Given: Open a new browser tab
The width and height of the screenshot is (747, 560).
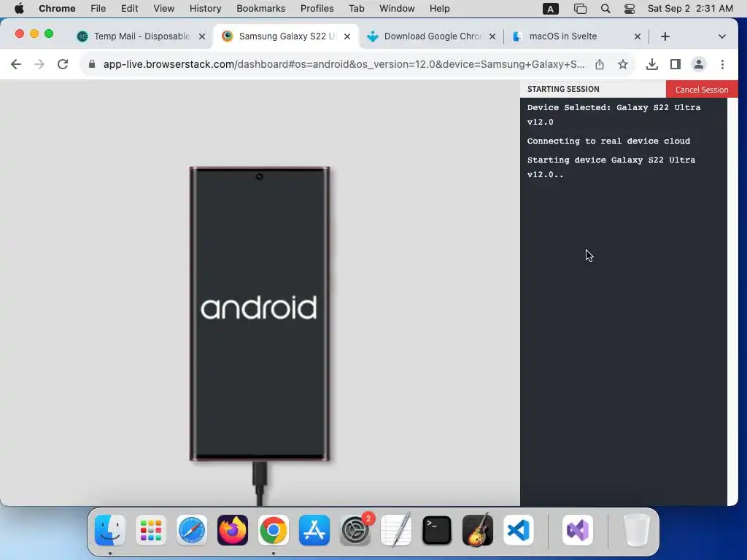Looking at the screenshot, I should coord(665,36).
